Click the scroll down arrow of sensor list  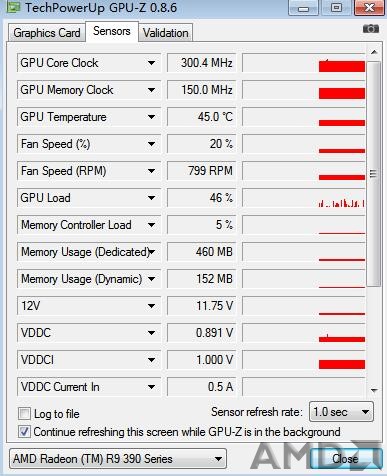pos(374,390)
